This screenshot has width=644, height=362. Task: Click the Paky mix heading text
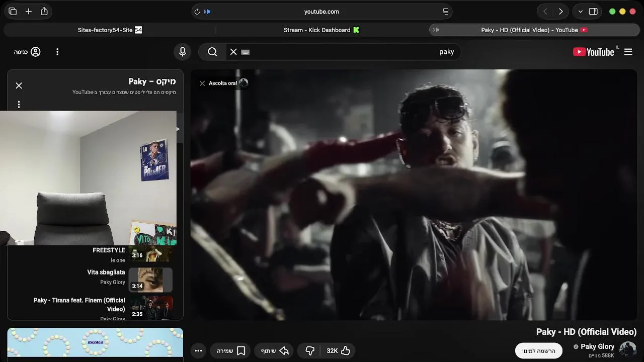(x=152, y=81)
